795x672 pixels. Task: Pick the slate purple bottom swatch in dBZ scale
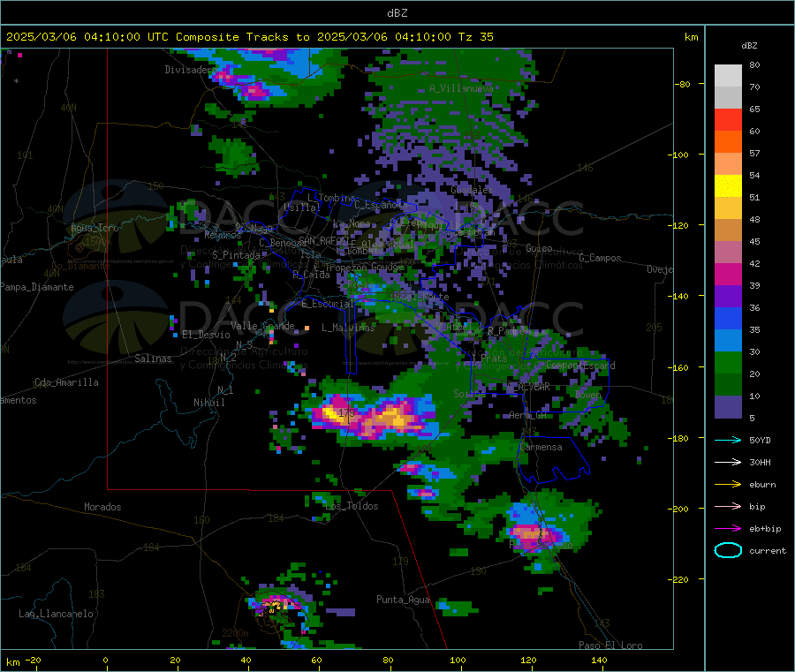(728, 407)
